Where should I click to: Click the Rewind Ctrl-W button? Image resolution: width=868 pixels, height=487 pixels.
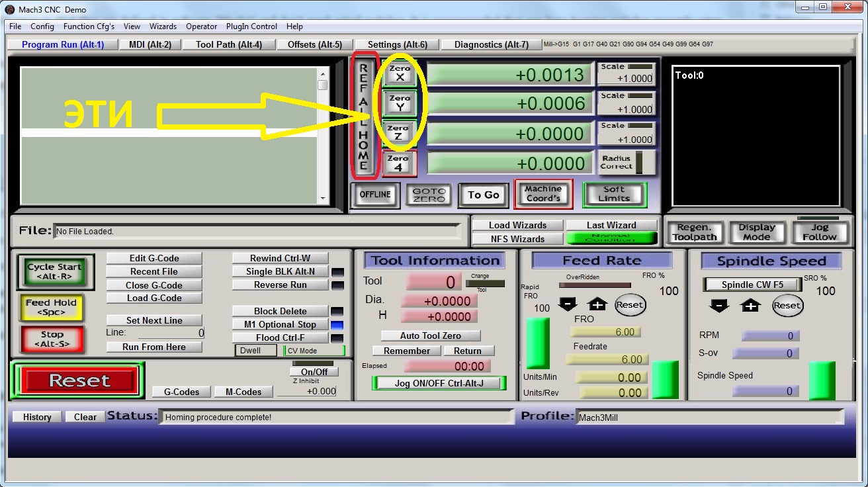[x=280, y=258]
